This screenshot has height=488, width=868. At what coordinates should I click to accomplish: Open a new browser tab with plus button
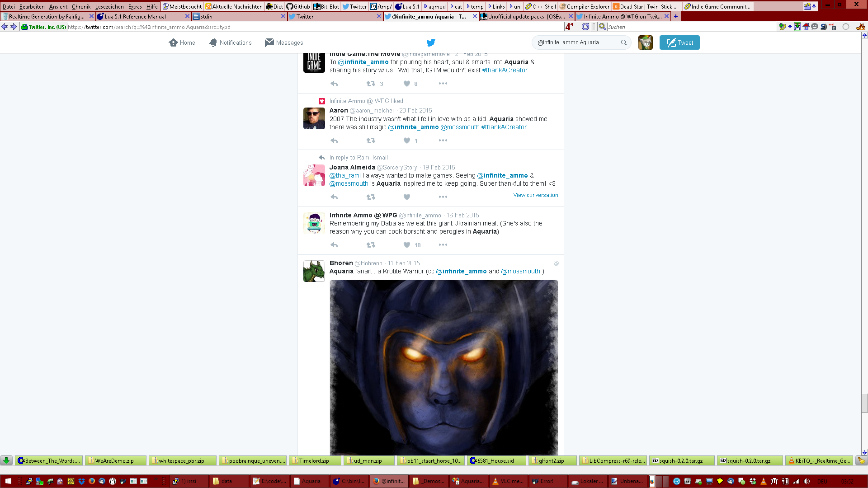click(676, 16)
